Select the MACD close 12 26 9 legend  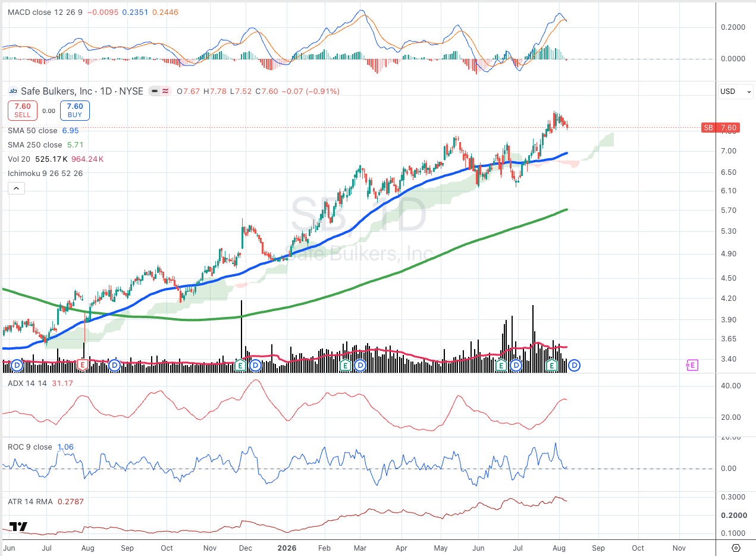(x=45, y=12)
